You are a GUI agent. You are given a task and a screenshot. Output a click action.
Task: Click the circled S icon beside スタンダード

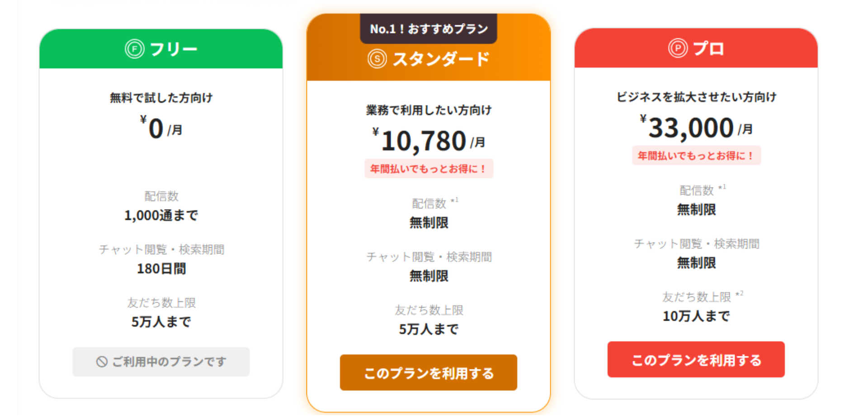(x=377, y=59)
